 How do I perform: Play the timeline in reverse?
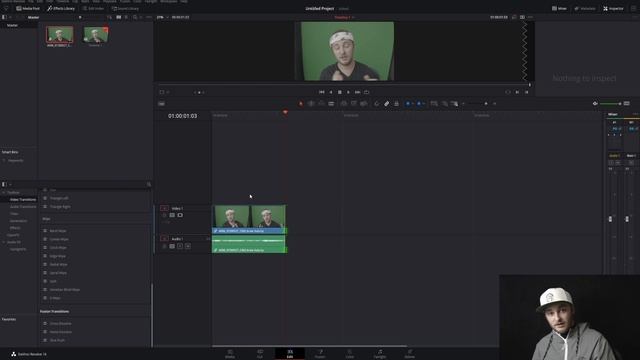331,92
